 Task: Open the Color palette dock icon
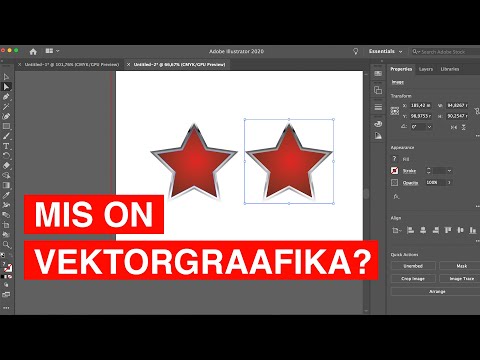click(x=378, y=124)
